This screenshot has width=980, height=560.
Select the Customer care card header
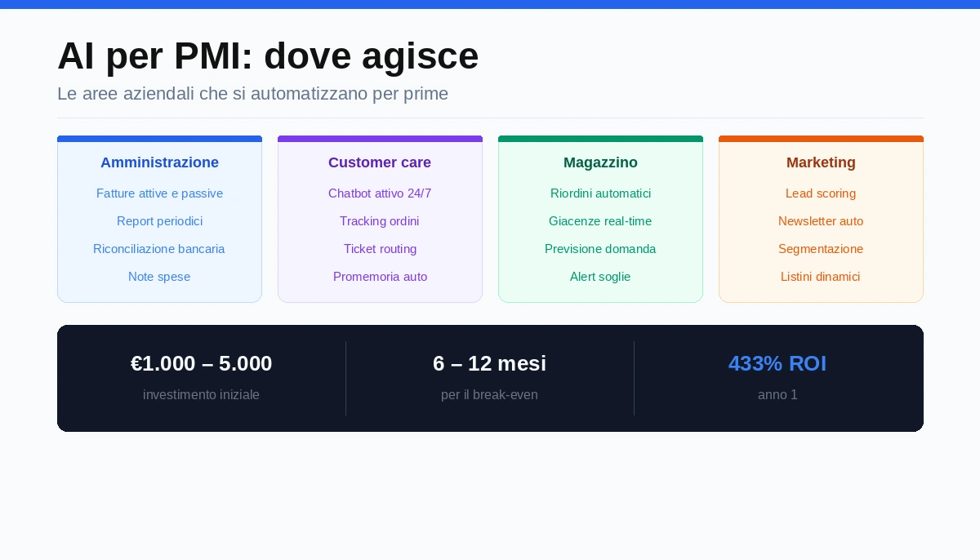(x=380, y=162)
